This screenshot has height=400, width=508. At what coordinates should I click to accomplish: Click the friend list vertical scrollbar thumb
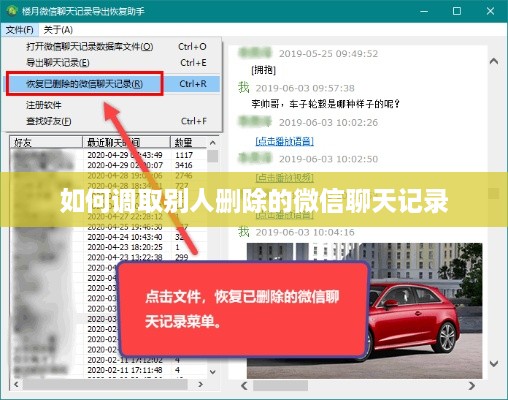pos(213,156)
